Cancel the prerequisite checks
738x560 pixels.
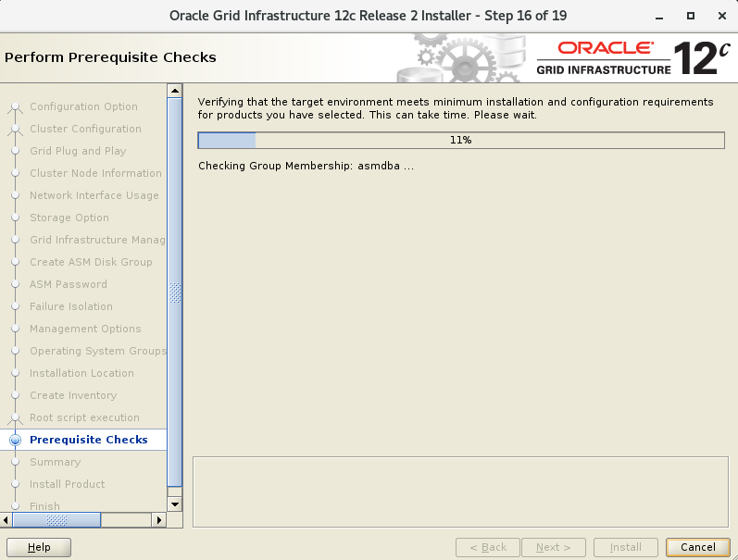[x=698, y=547]
